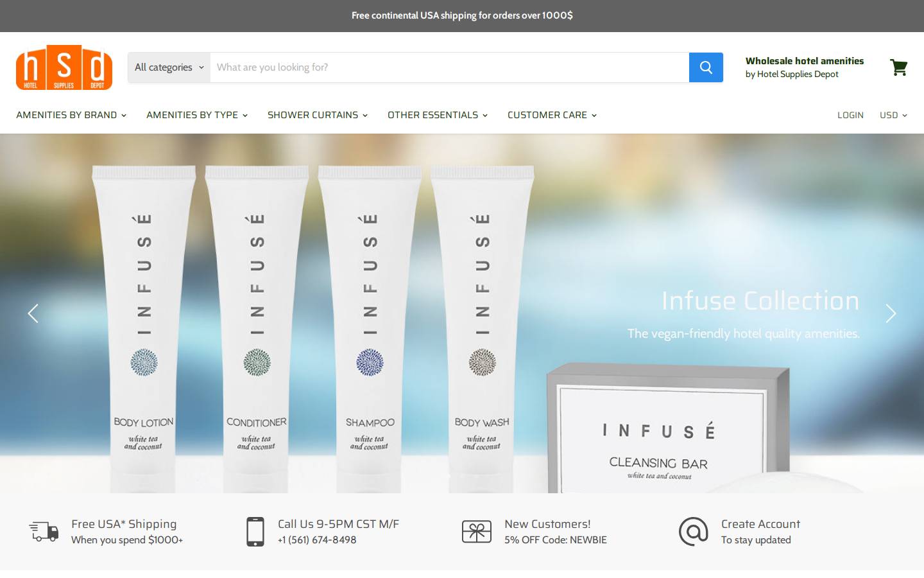Click the Infuse Body Lotion tube image
This screenshot has width=924, height=578.
(x=144, y=329)
